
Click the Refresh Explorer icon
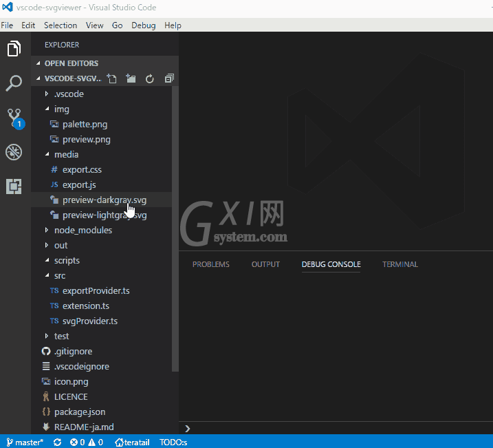tap(150, 78)
